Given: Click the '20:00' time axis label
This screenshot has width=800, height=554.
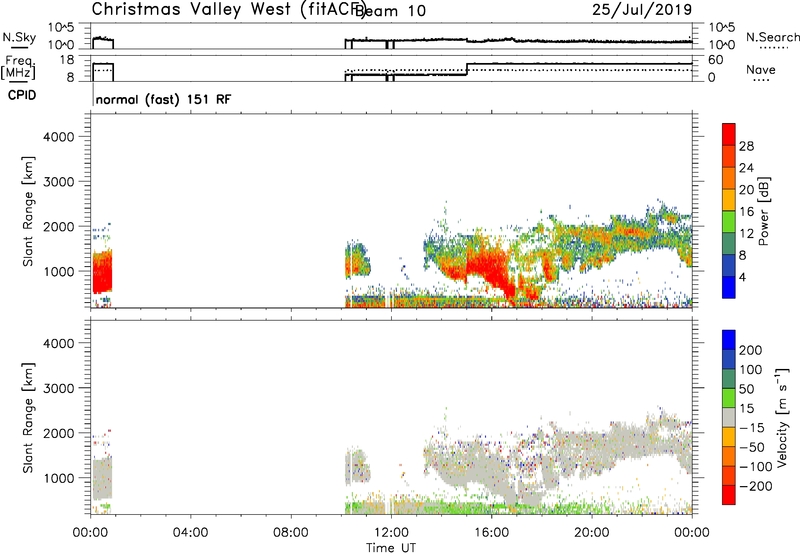Looking at the screenshot, I should [592, 533].
